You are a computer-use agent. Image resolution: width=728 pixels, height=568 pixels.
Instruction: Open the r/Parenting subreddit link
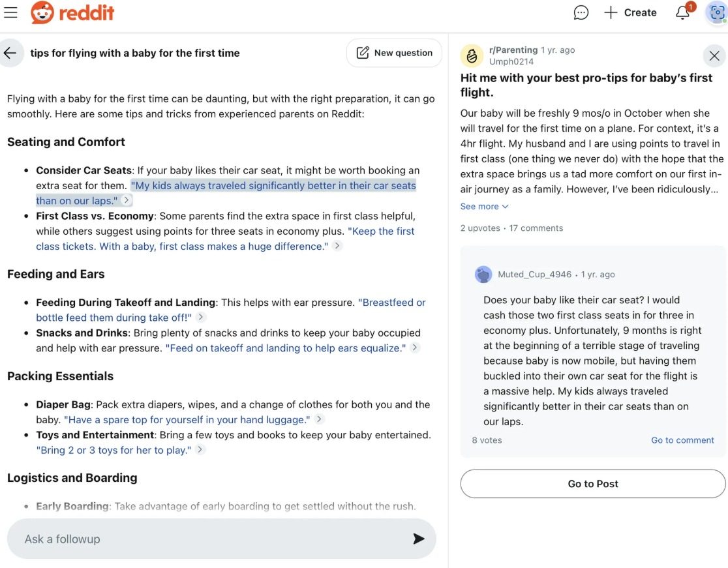(x=513, y=50)
